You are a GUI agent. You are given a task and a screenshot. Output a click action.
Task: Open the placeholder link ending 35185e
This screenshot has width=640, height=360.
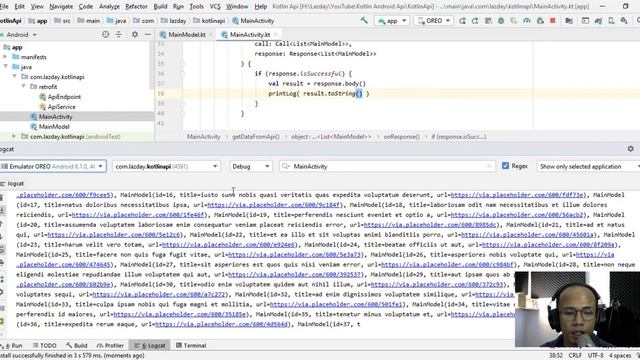coord(180,314)
